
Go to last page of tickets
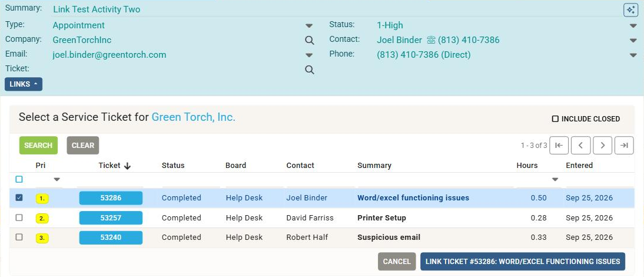[625, 146]
